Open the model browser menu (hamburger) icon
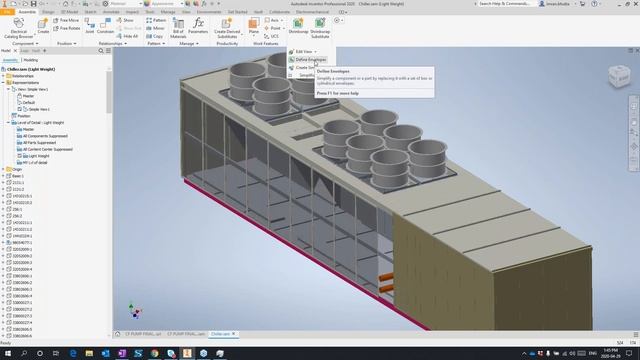 coord(108,51)
